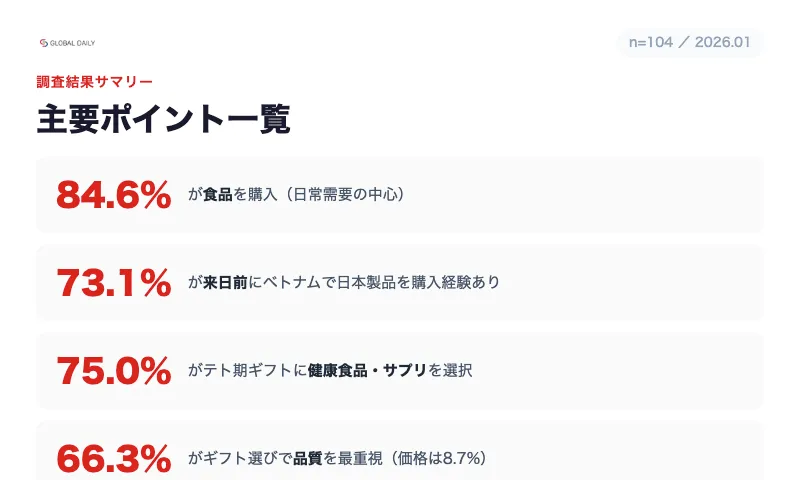Click the （日常需要の中心） parenthetical text
Image resolution: width=800 pixels, height=480 pixels.
click(x=341, y=195)
